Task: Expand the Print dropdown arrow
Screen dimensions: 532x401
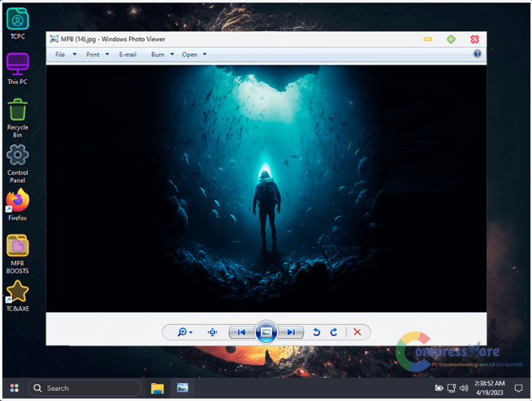Action: (107, 54)
